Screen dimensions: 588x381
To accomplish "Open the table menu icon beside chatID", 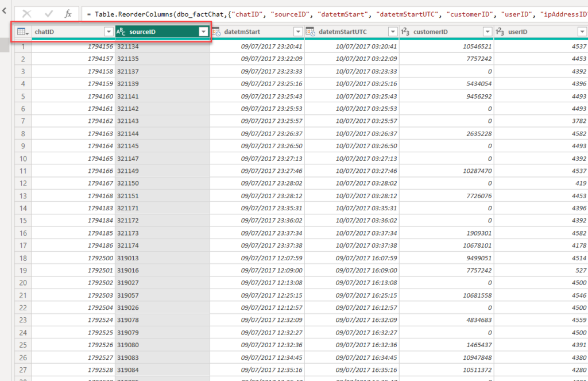I will [23, 32].
